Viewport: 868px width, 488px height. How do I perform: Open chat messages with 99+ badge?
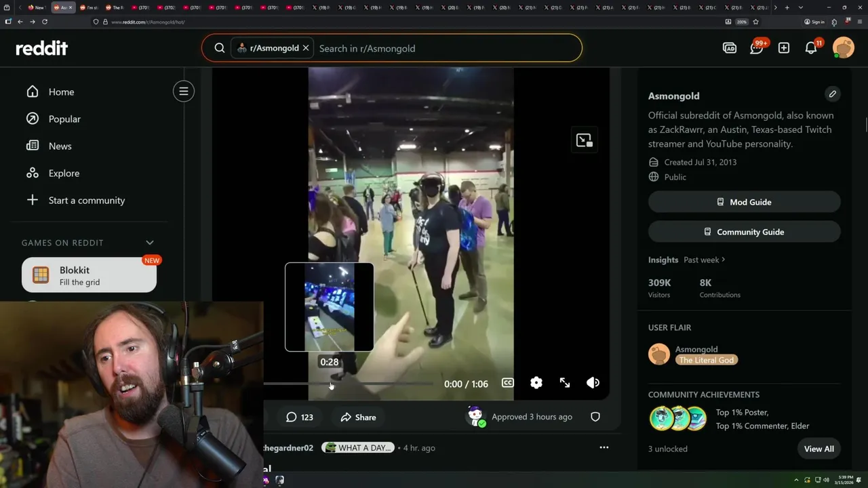pyautogui.click(x=757, y=48)
